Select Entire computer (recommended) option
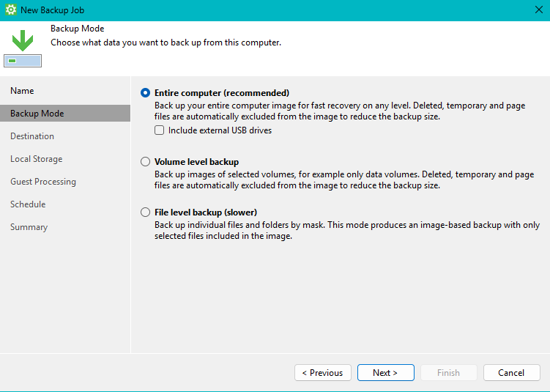Image resolution: width=550 pixels, height=392 pixels. 146,93
